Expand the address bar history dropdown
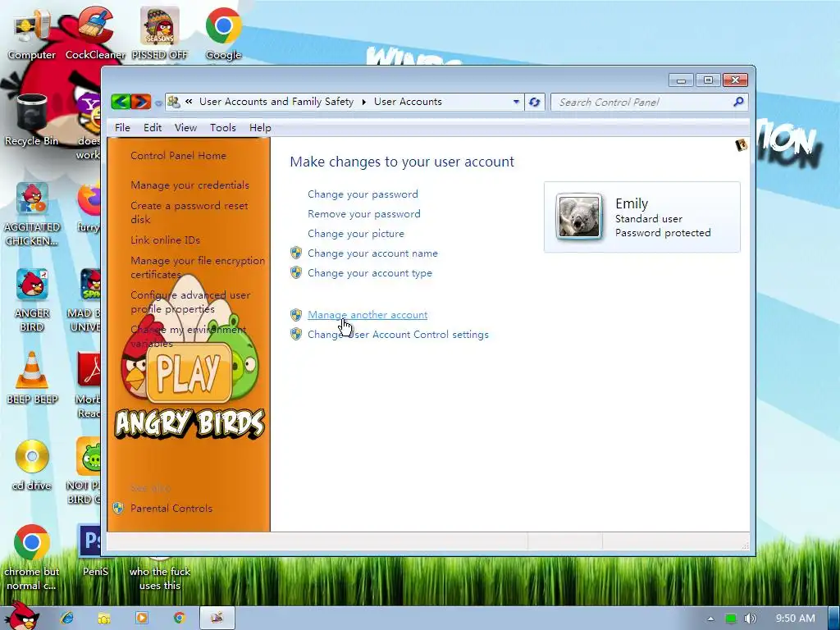This screenshot has height=630, width=840. click(516, 102)
